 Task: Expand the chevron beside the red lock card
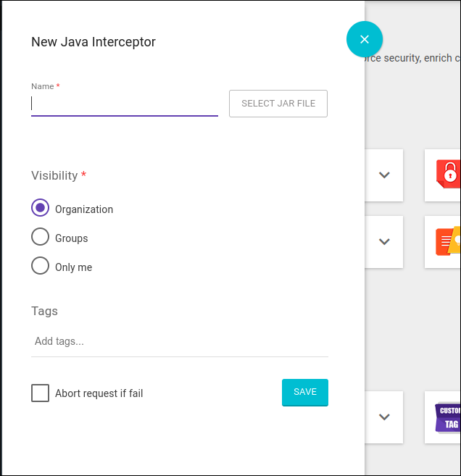point(384,175)
